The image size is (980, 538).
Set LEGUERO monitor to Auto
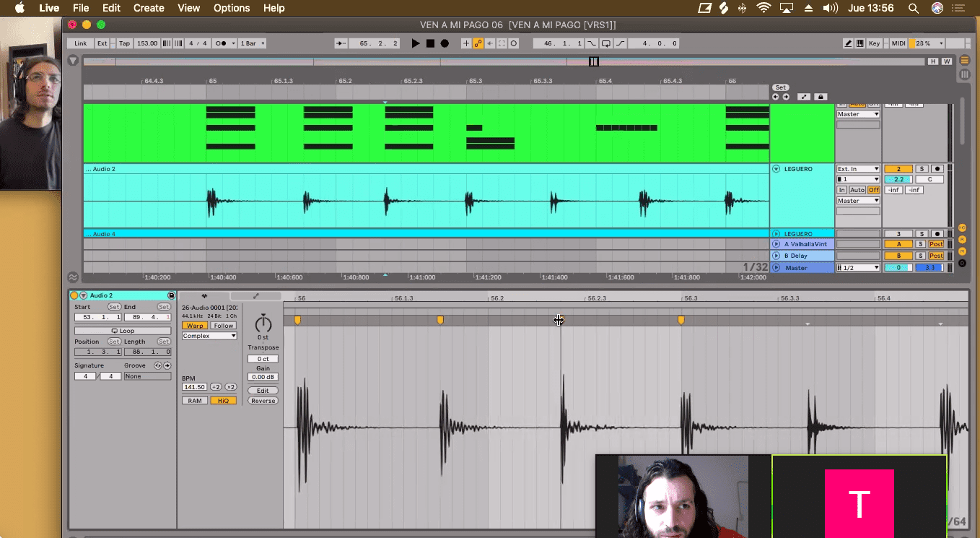[x=857, y=190]
